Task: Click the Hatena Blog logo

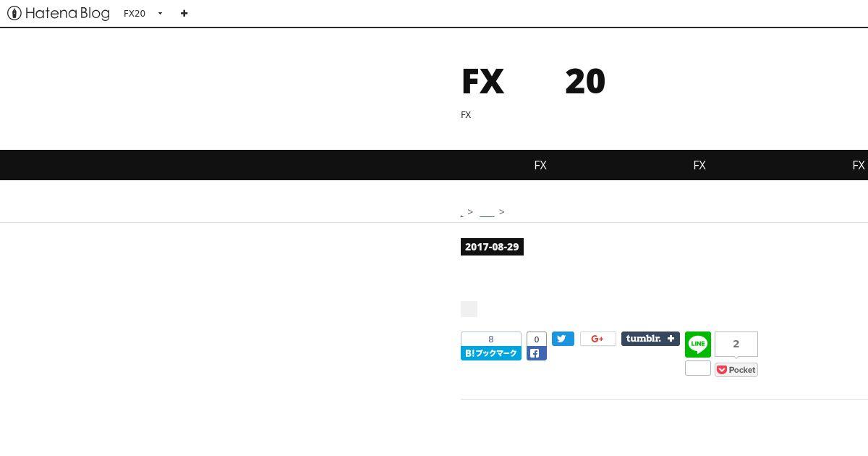Action: coord(59,13)
